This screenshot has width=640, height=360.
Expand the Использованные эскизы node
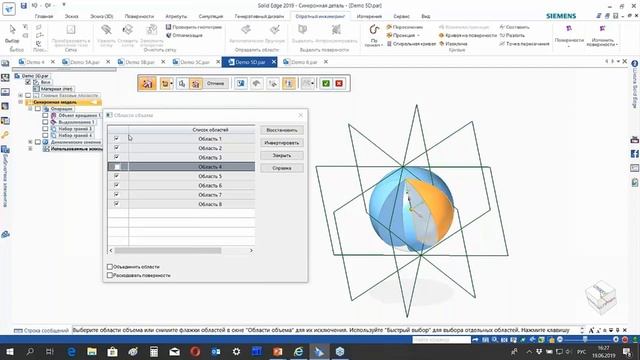click(30, 149)
